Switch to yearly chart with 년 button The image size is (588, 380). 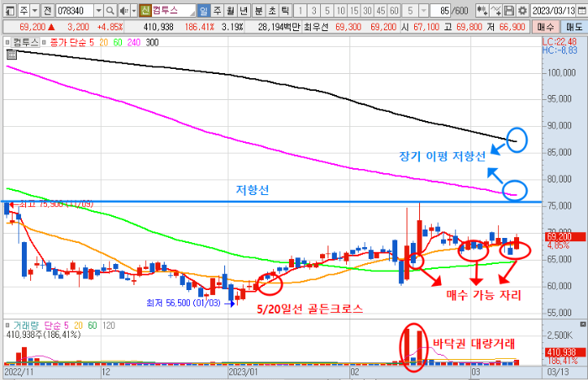pos(244,11)
